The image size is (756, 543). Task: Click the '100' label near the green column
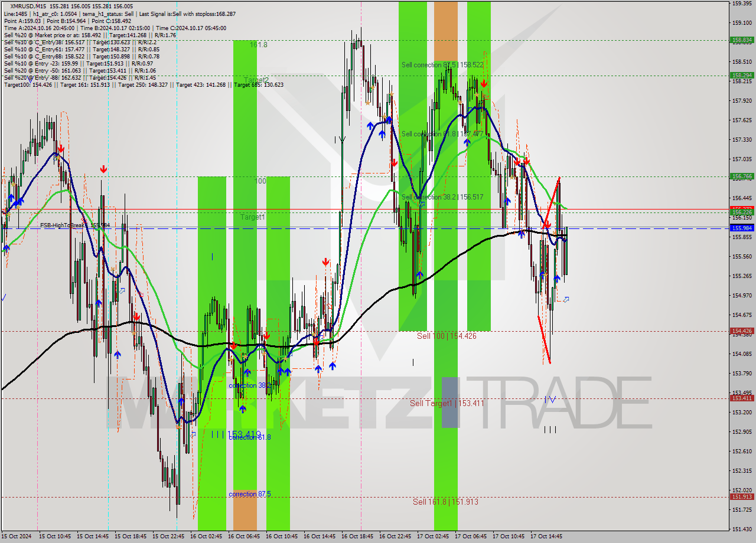point(260,181)
